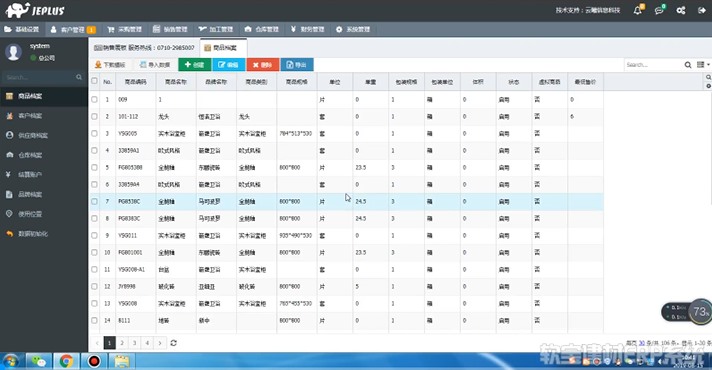The image size is (712, 370).
Task: Check the row with code YSG011
Action: tap(94, 236)
